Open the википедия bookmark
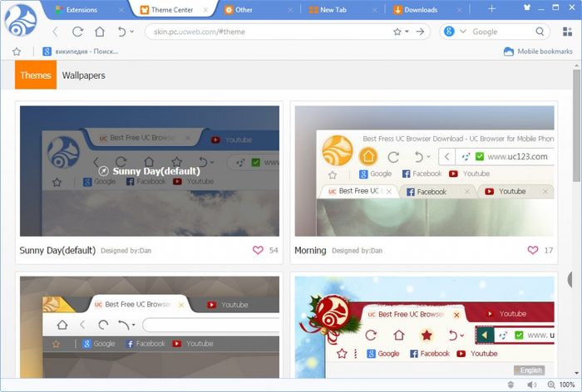This screenshot has height=392, width=582. click(x=80, y=51)
